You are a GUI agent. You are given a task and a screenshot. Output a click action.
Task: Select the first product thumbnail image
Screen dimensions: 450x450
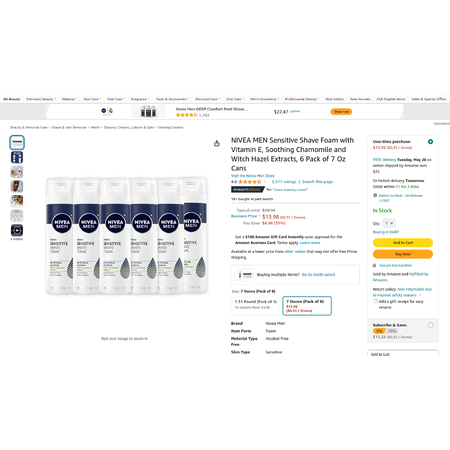17,143
